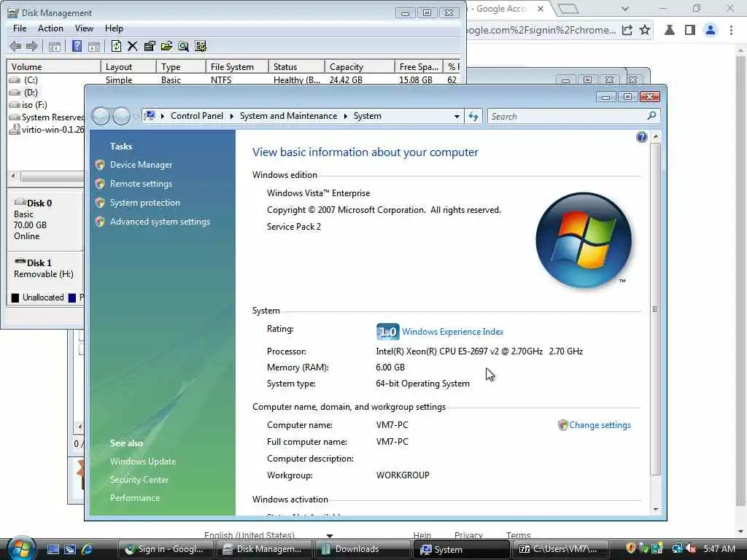This screenshot has height=560, width=747.
Task: Open the Windows Start orb
Action: click(x=20, y=548)
